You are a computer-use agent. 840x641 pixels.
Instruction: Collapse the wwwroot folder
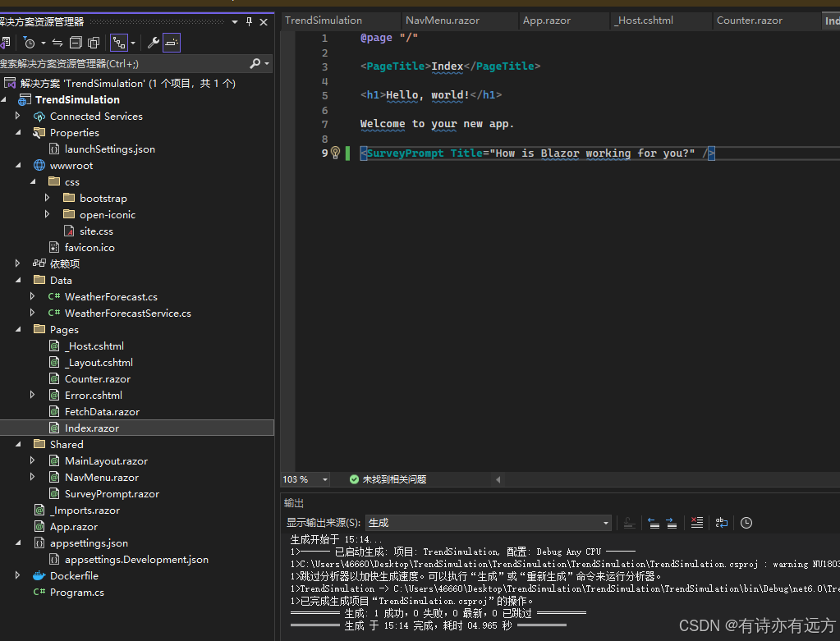point(19,166)
